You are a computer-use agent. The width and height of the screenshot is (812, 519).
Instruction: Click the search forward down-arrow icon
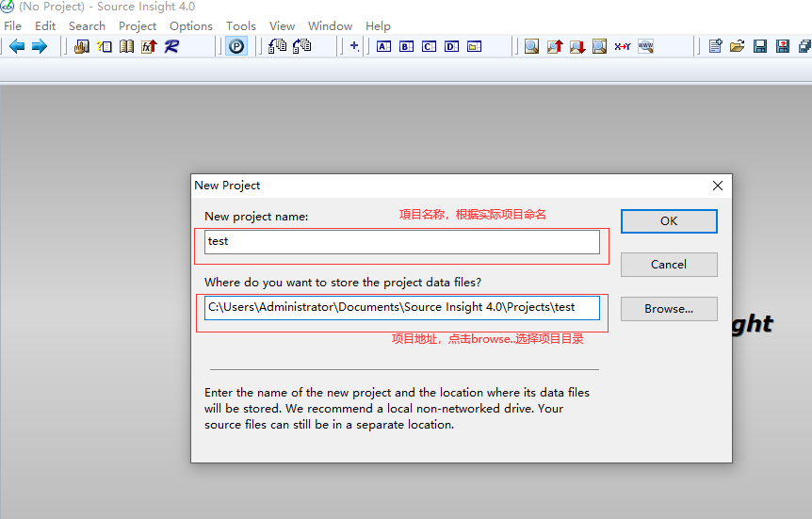point(577,46)
